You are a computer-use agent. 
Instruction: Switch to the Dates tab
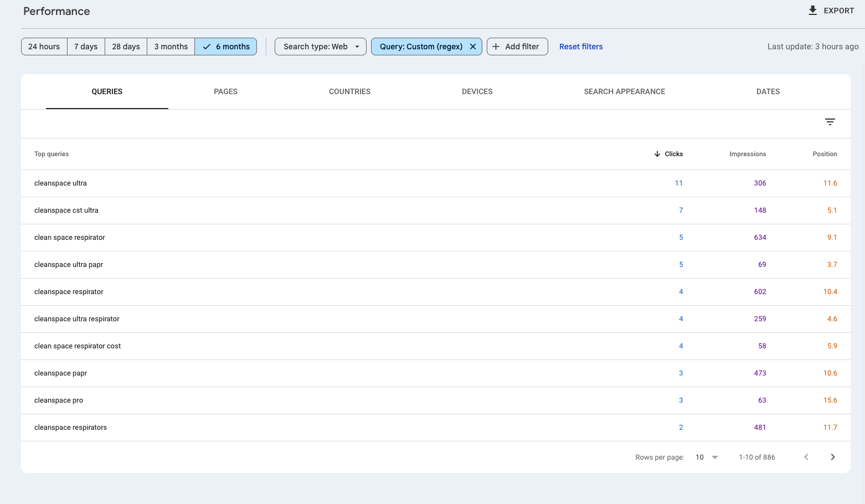pos(768,92)
